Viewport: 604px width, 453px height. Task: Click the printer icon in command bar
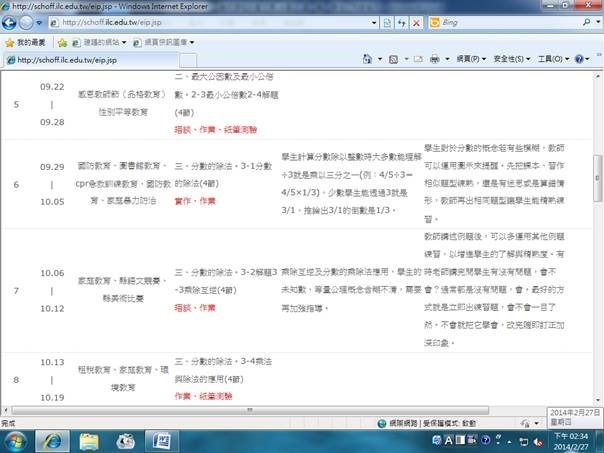click(x=433, y=60)
